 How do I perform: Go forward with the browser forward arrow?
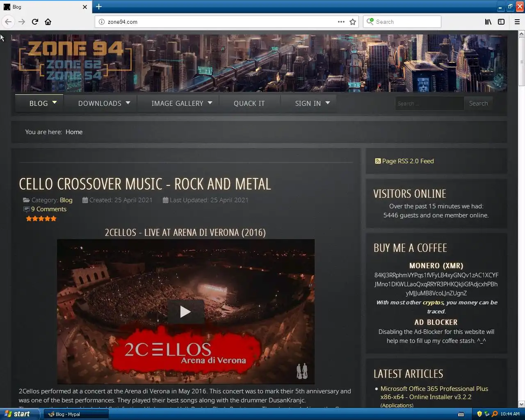(22, 22)
